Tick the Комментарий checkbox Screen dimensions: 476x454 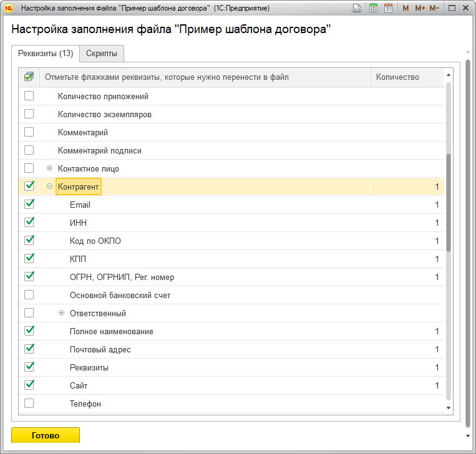point(29,132)
